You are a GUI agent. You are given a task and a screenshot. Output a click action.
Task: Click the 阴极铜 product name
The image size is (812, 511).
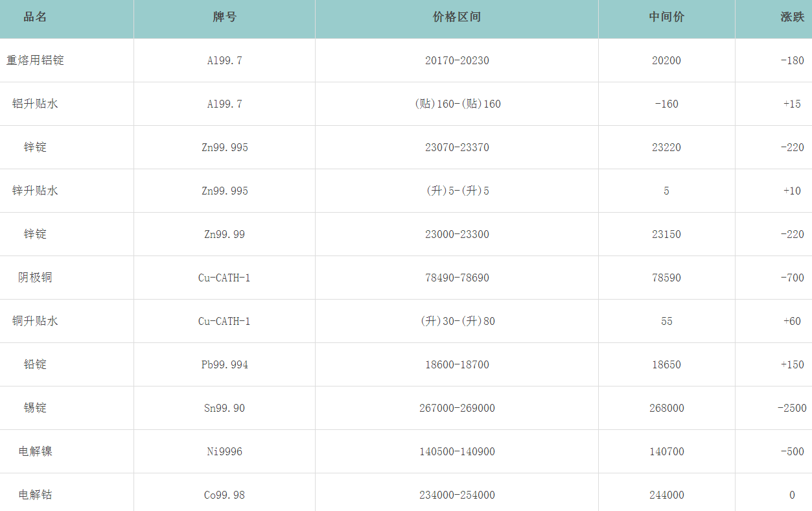(35, 278)
